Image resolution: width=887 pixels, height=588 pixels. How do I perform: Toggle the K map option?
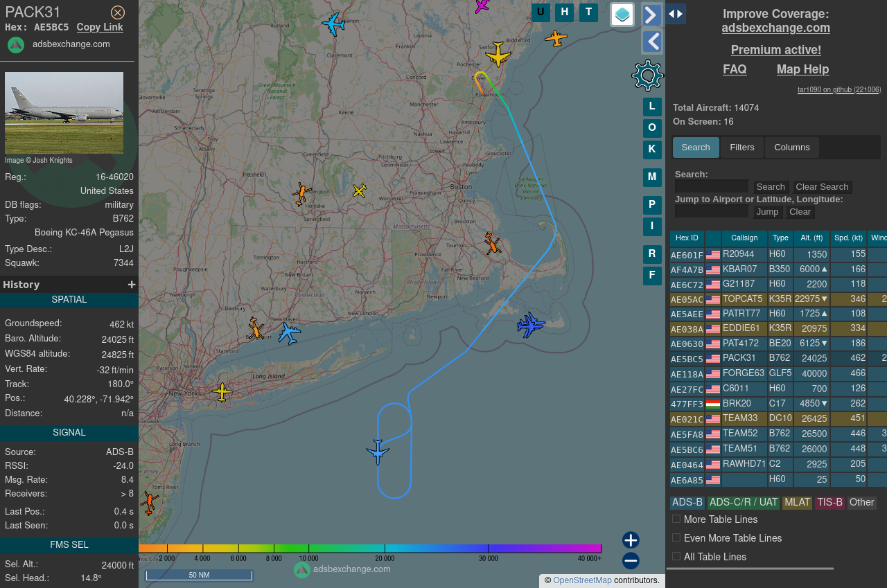point(652,149)
